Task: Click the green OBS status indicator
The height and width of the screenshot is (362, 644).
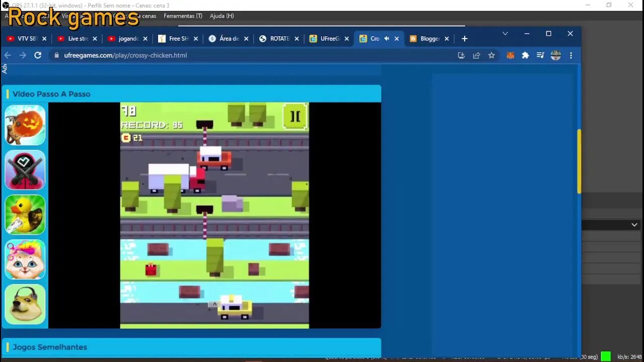Action: click(606, 356)
